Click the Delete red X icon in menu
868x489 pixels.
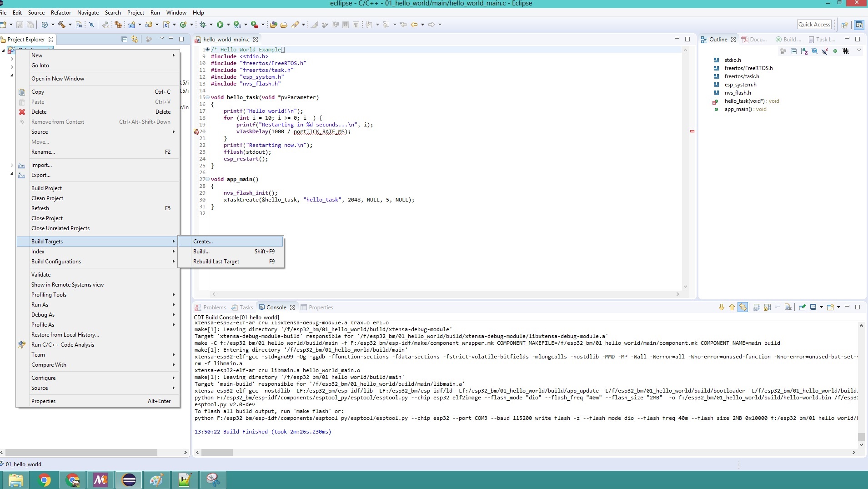[22, 112]
